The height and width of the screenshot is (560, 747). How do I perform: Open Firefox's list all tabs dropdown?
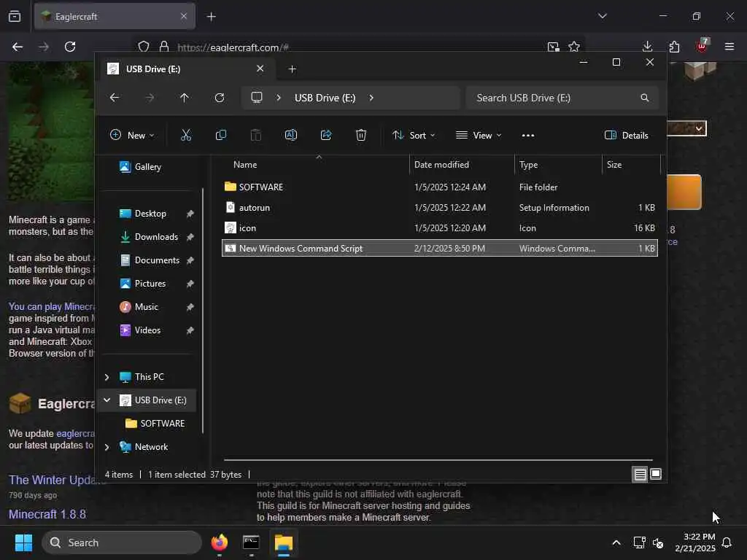coord(602,16)
